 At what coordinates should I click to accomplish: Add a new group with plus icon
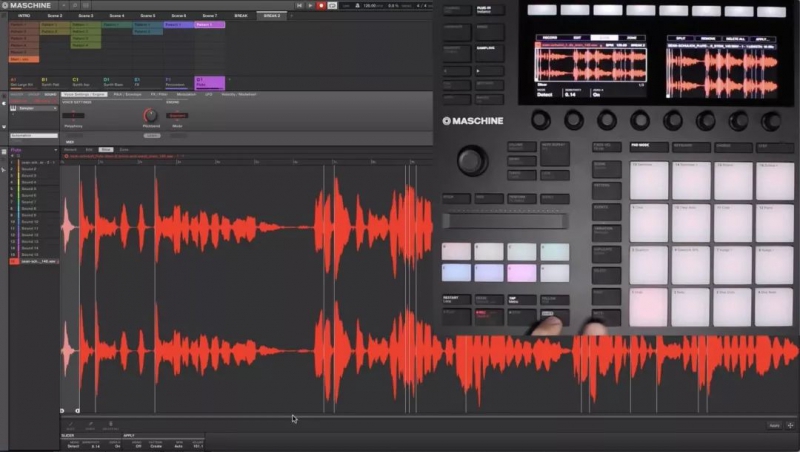point(230,79)
